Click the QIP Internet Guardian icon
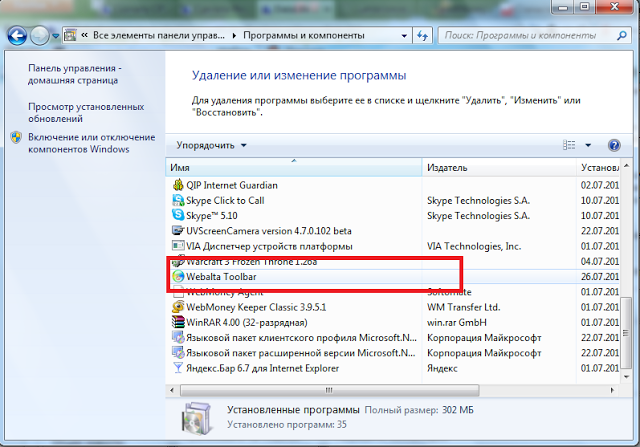This screenshot has width=640, height=447. 178,185
